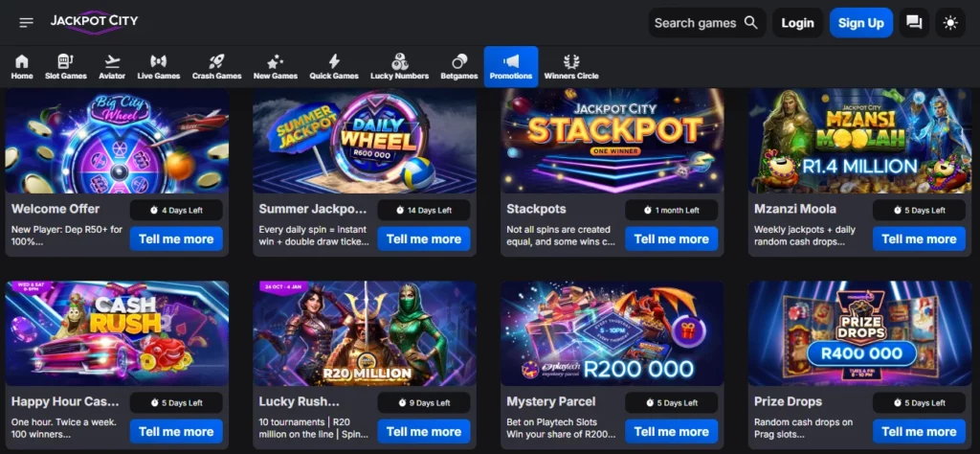Open Lucky Numbers category
The image size is (980, 454).
tap(399, 66)
